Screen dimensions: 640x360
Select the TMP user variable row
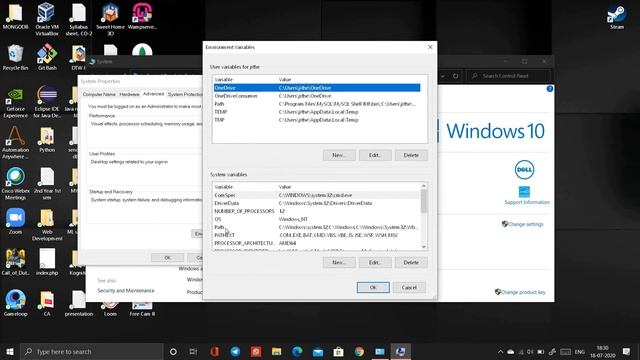coord(317,120)
